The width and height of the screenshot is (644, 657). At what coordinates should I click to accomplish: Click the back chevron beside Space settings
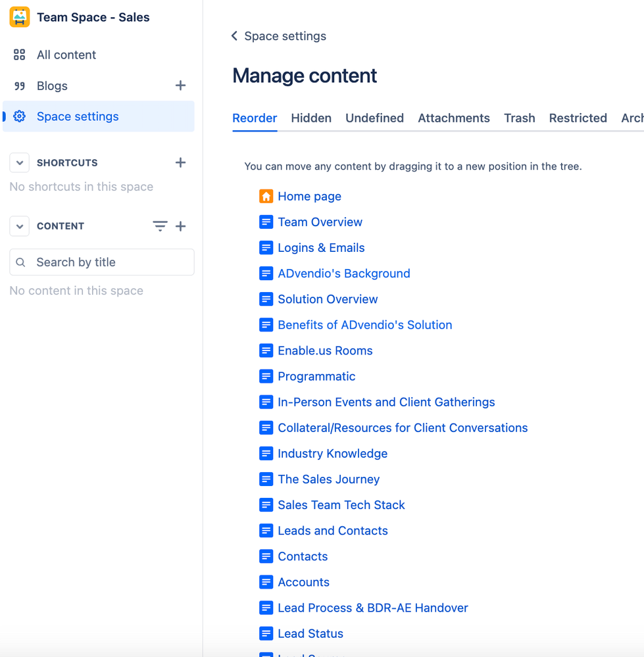coord(235,36)
